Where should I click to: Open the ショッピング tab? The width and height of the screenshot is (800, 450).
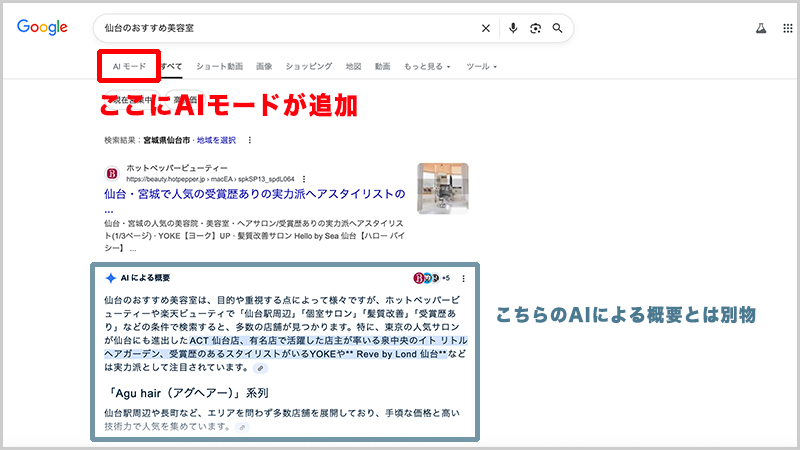click(x=309, y=66)
